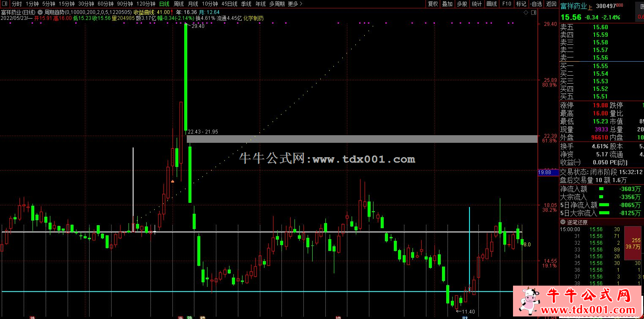Switch to the 月线 monthly tab

[x=193, y=4]
